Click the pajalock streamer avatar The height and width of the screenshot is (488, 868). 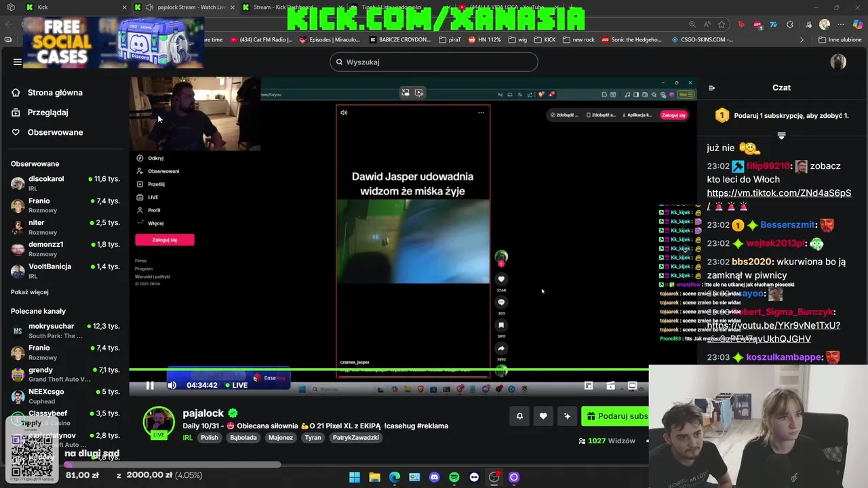click(x=159, y=422)
